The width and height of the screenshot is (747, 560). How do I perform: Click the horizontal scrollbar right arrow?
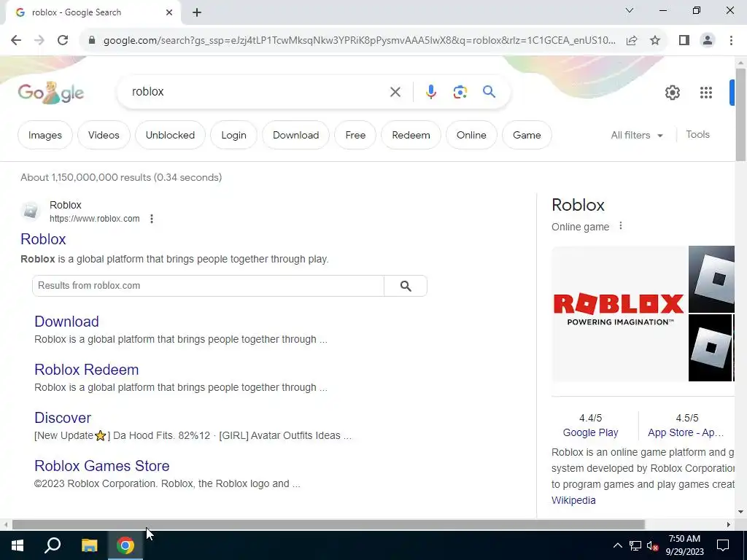729,524
